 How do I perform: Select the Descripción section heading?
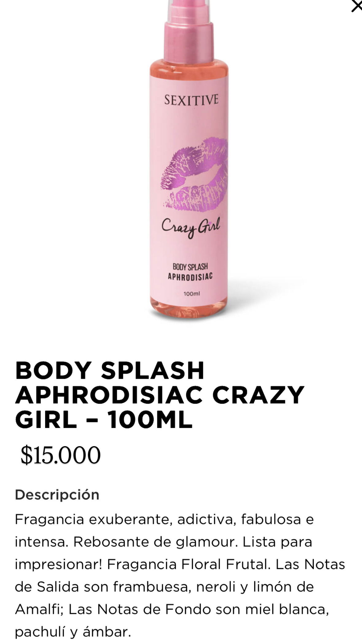click(x=57, y=495)
